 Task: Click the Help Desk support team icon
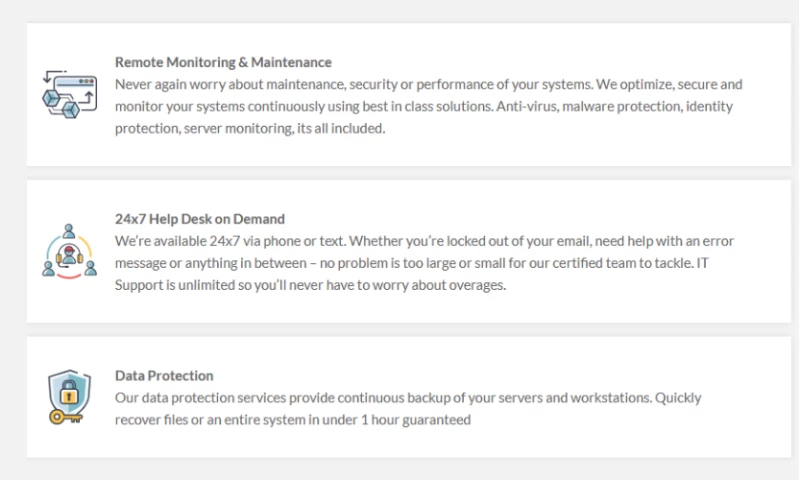coord(69,251)
